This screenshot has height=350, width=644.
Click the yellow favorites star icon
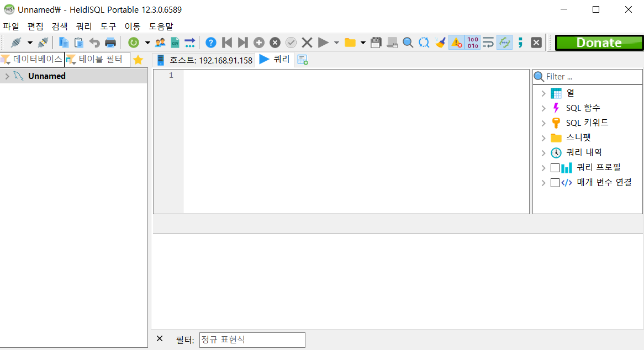tap(139, 60)
